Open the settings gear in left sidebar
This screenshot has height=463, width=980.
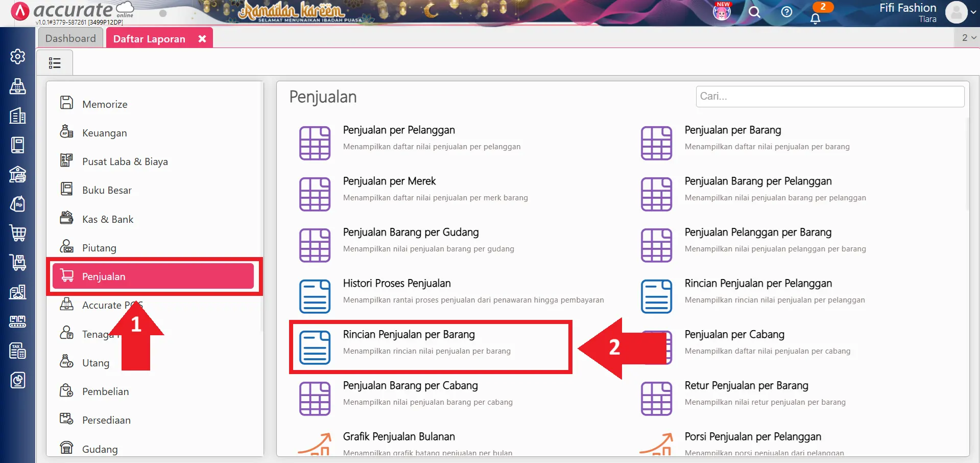(18, 56)
